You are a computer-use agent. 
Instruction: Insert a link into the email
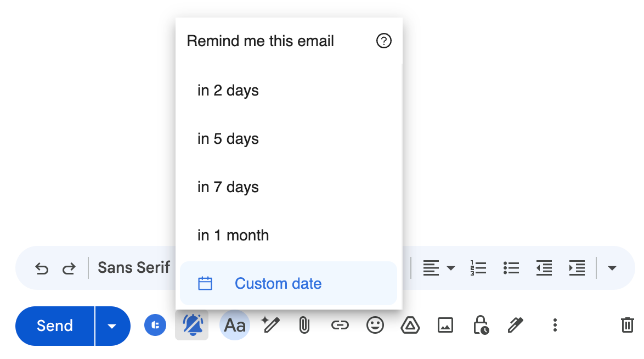[x=340, y=325]
